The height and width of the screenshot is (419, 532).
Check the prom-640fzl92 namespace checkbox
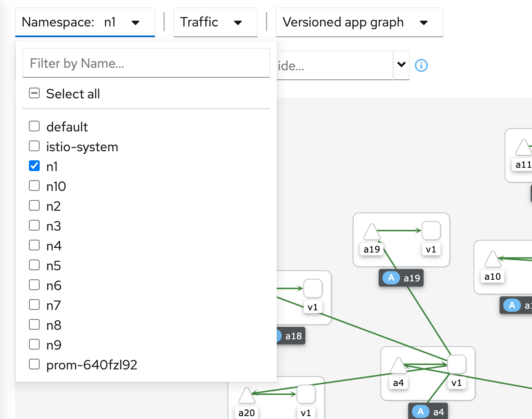pos(34,364)
